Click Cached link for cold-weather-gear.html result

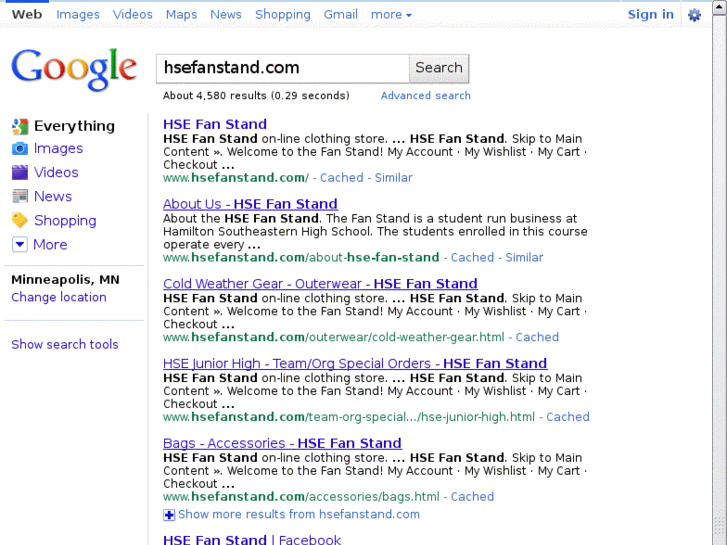[x=537, y=337]
